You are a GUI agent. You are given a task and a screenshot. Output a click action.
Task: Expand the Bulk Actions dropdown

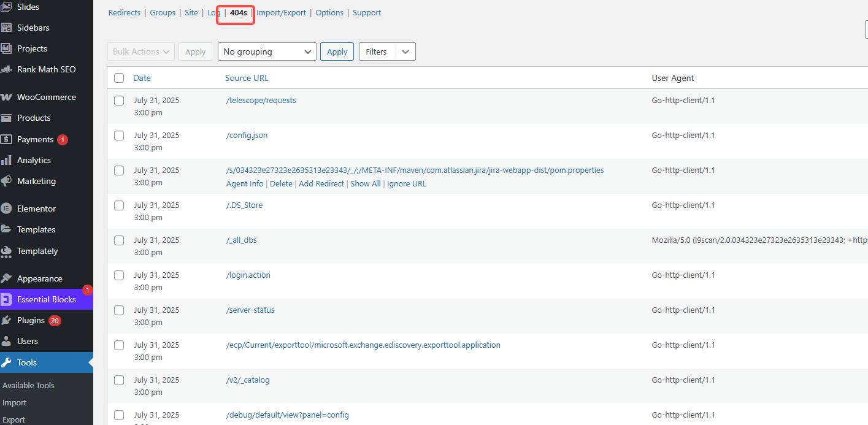click(140, 52)
